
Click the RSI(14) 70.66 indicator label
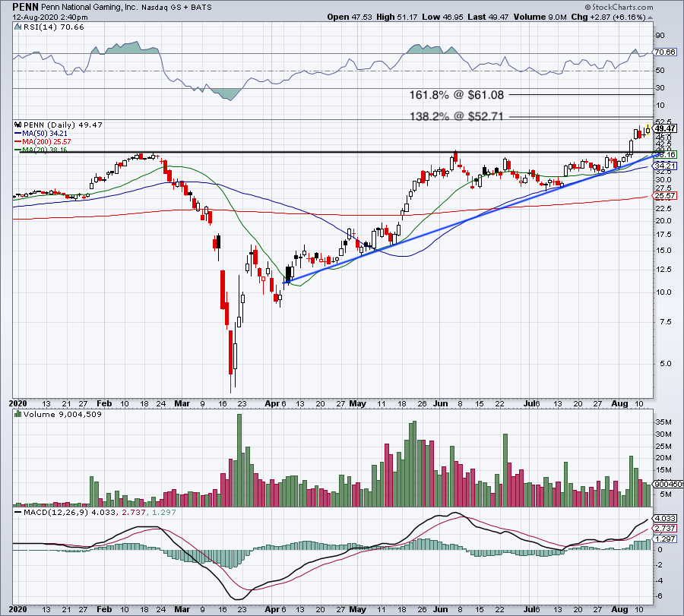point(53,27)
